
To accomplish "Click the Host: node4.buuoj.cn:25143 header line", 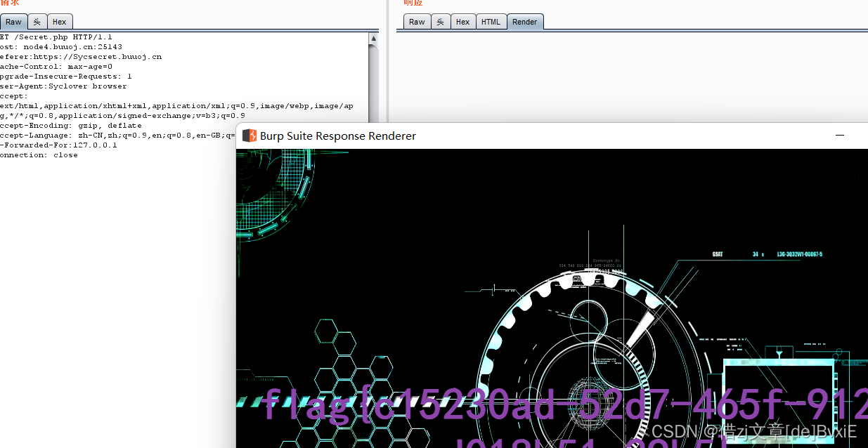I will tap(61, 47).
